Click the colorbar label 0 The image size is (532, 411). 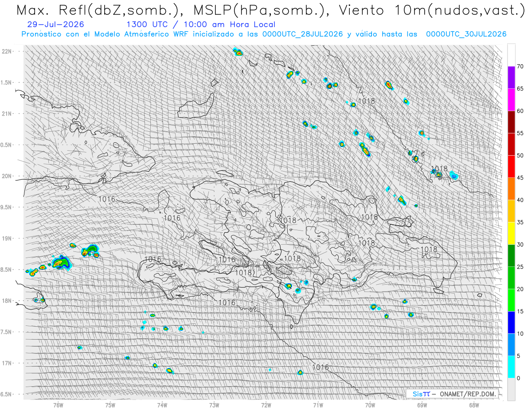(x=518, y=378)
